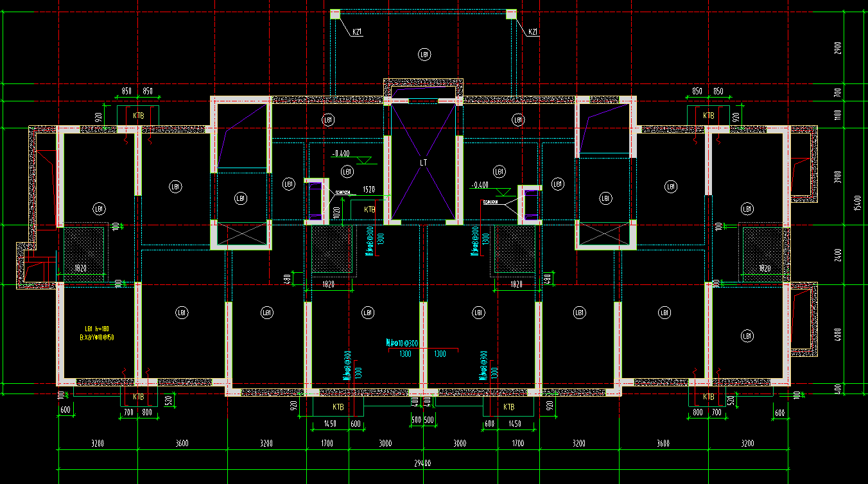Pick the LB1 marker between the KZ1 columns
This screenshot has height=484, width=868.
[423, 55]
